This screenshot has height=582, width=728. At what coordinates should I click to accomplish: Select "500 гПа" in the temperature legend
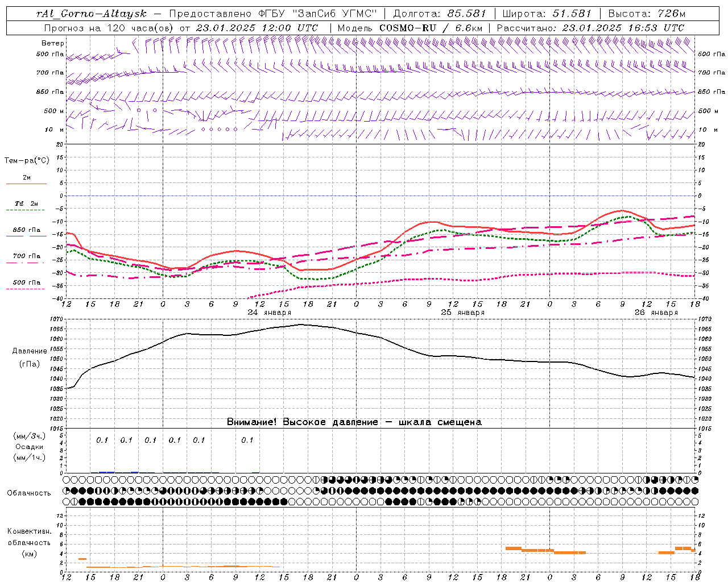(27, 282)
